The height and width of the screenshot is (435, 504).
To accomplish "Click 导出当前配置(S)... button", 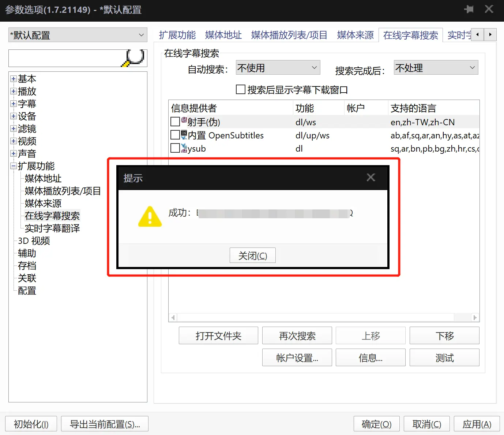I will point(105,424).
